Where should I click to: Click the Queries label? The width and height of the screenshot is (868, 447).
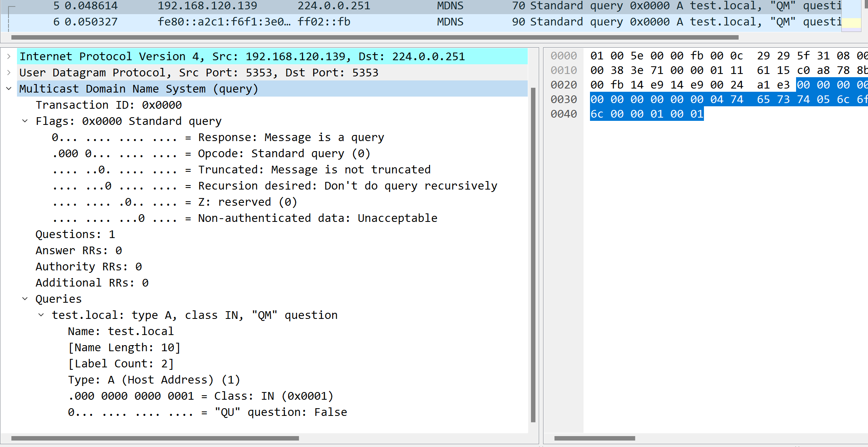(59, 299)
